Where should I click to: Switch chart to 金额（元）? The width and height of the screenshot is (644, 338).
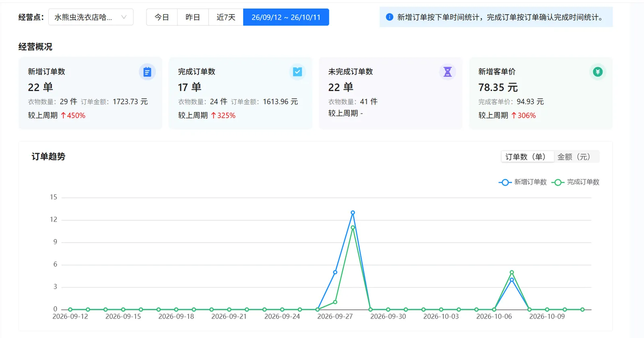[x=576, y=157]
